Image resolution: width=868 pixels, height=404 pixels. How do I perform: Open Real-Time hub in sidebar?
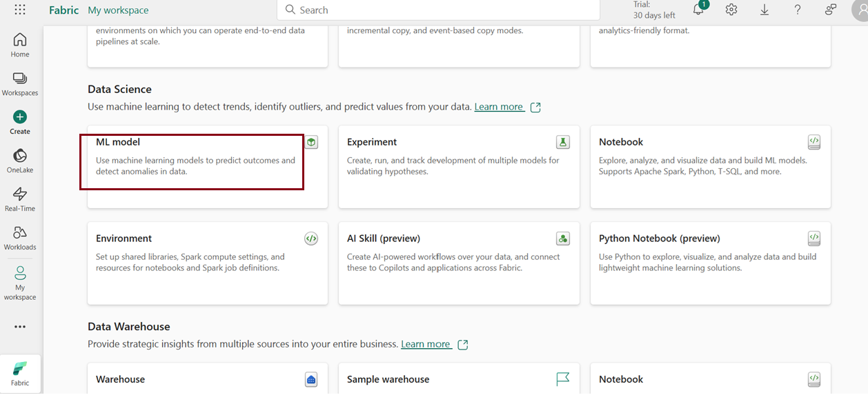[x=20, y=199]
